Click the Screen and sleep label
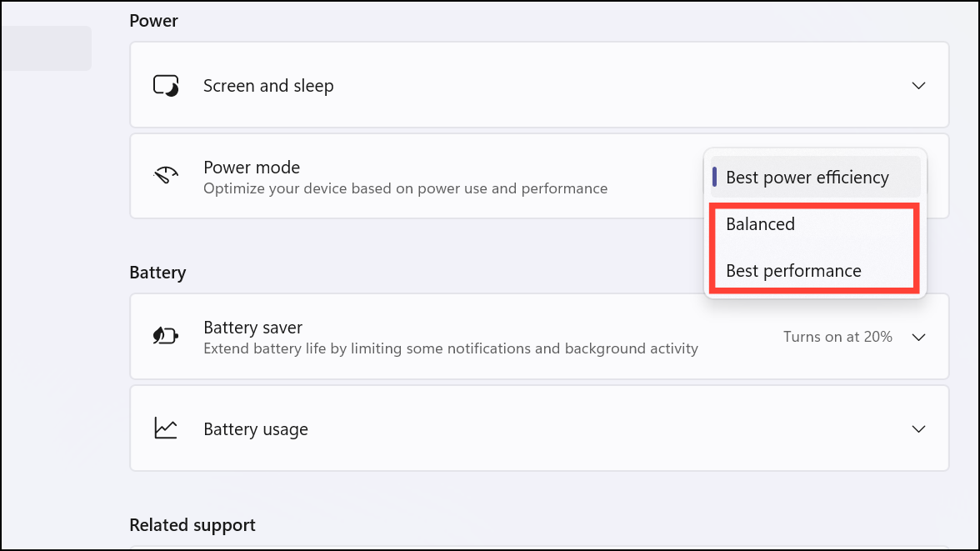 pos(268,85)
